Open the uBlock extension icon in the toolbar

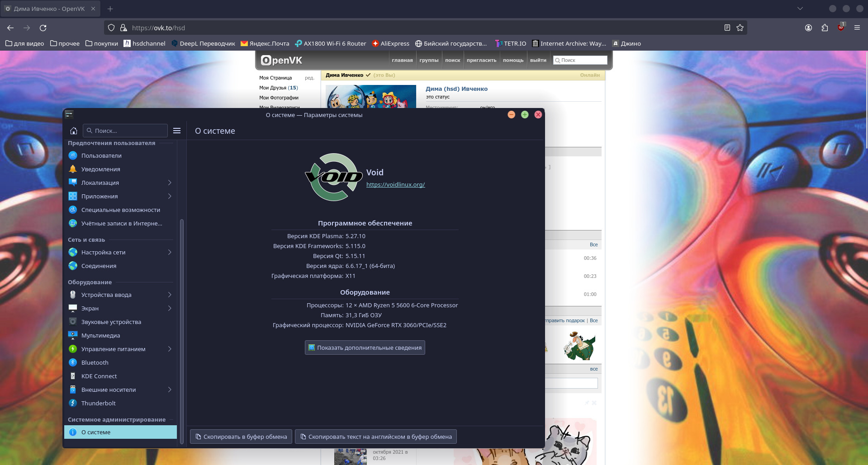coord(841,27)
